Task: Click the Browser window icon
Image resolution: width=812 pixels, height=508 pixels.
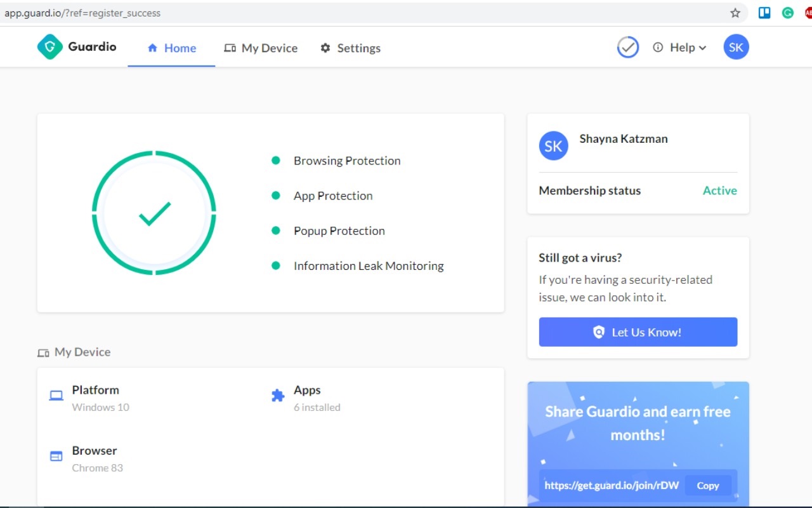Action: (56, 456)
